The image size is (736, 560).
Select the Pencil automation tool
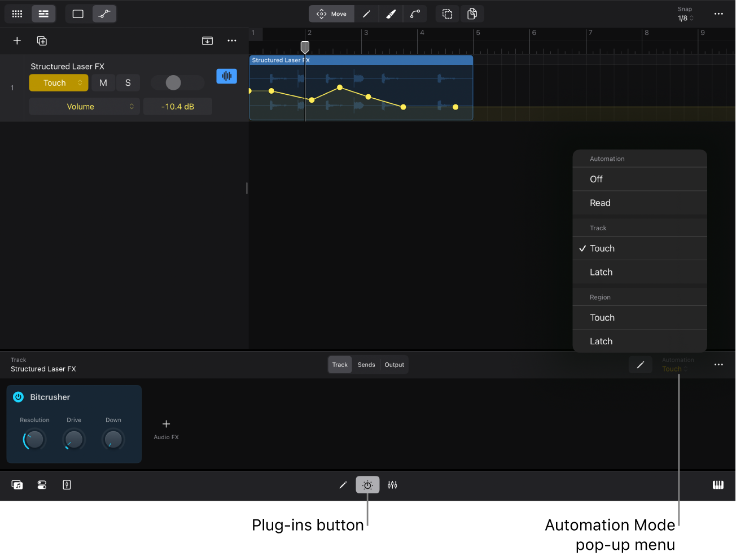click(641, 364)
